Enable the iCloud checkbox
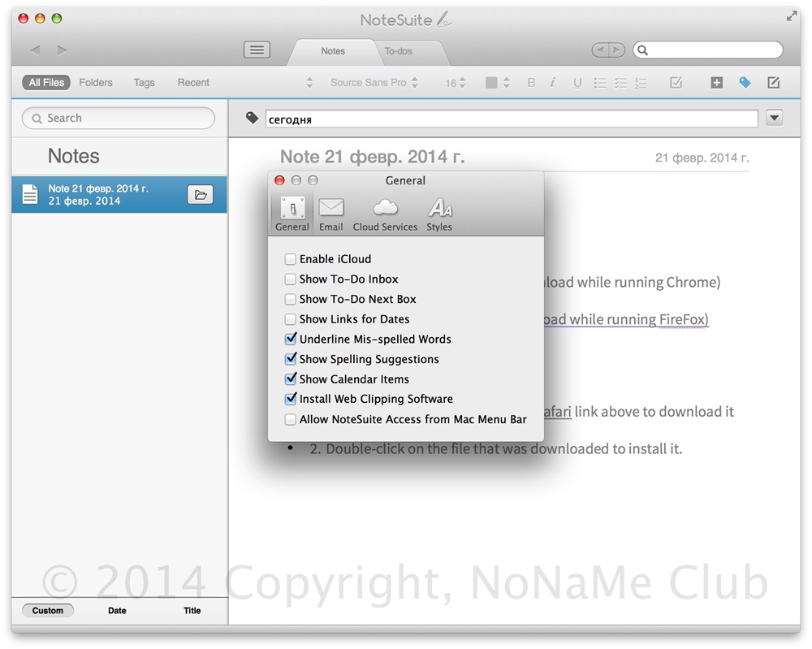Screen dimensions: 812x649 pyautogui.click(x=291, y=259)
